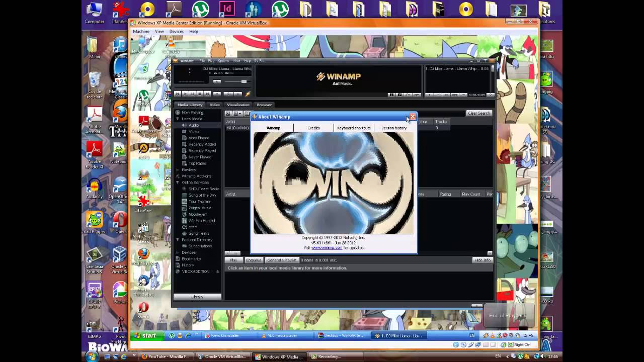Click the Enqueue button
Viewport: 644px width, 362px height.
point(254,260)
